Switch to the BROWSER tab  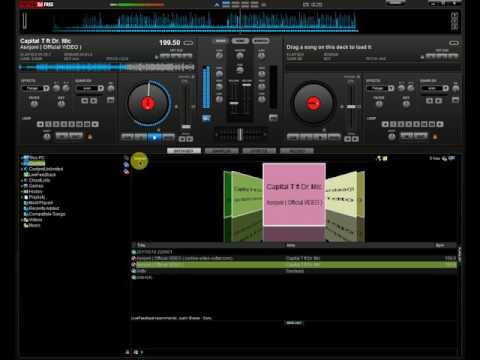[x=184, y=151]
